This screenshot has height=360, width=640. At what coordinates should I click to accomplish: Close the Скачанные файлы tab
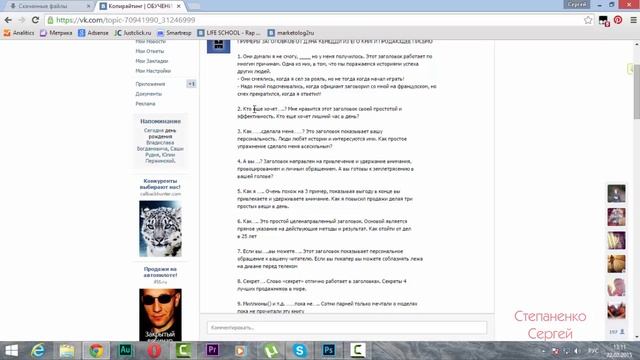[89, 6]
